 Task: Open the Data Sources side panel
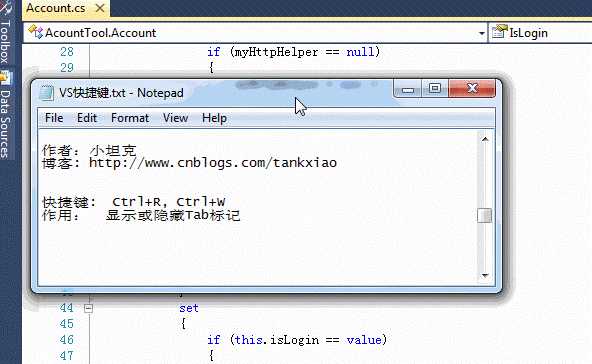point(5,123)
